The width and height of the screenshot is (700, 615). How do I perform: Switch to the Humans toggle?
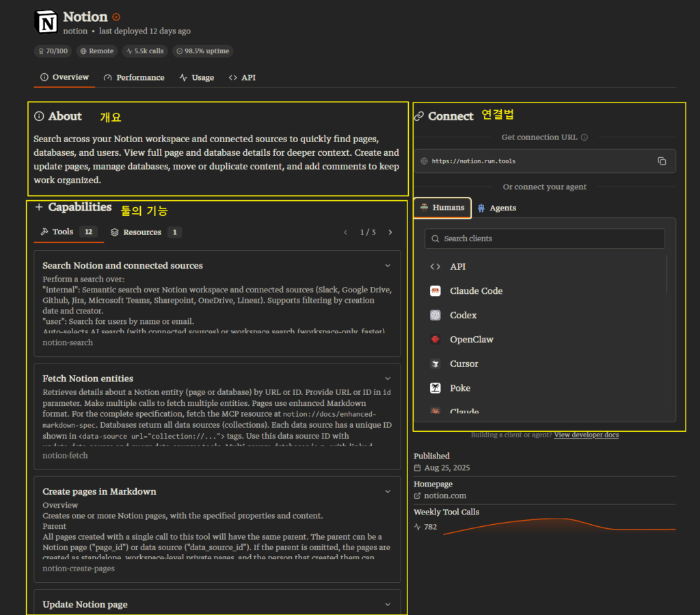coord(442,208)
